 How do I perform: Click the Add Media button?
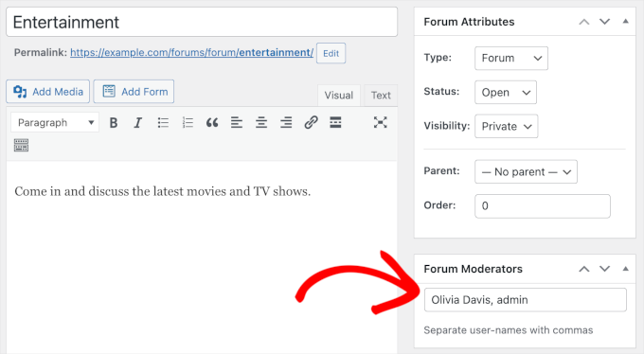click(47, 92)
